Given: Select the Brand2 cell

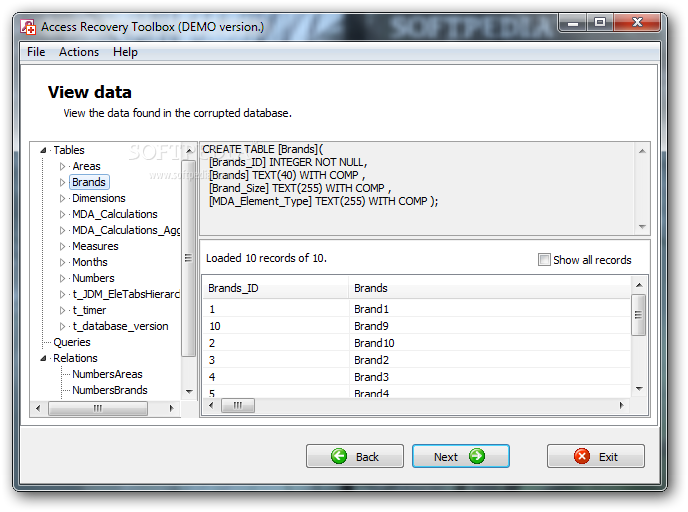Looking at the screenshot, I should pos(490,360).
